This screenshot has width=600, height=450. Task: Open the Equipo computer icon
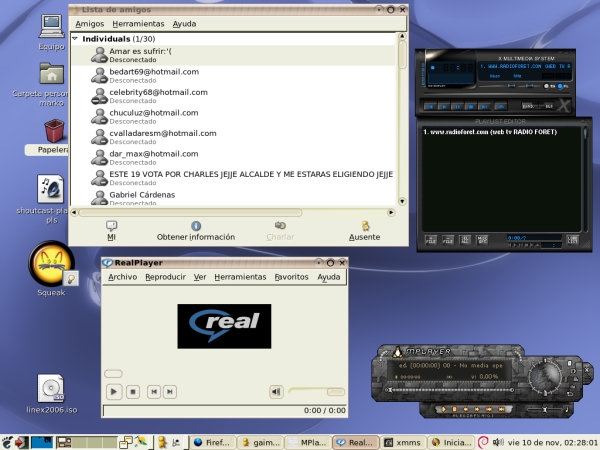52,26
